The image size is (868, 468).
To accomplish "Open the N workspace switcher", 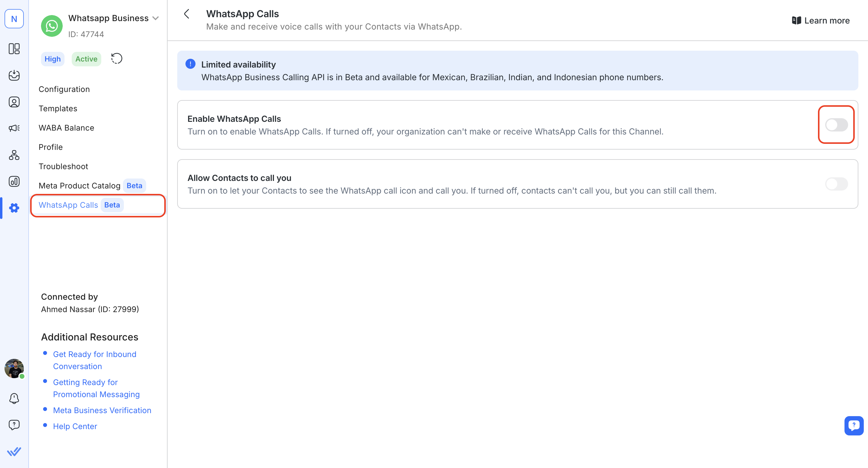I will click(x=14, y=19).
